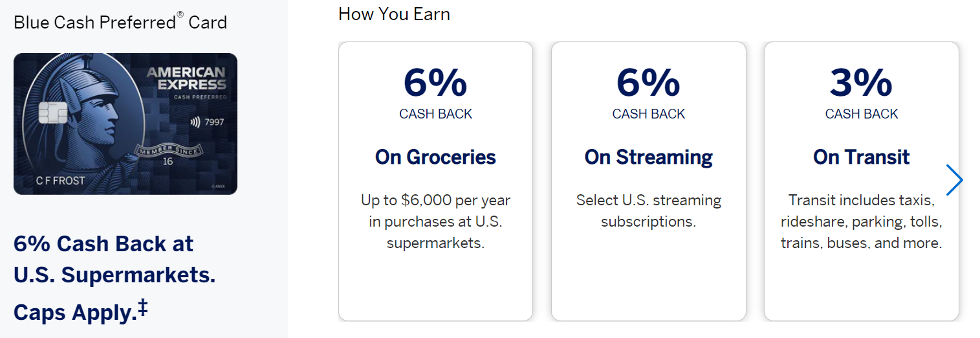Click the American Express logo on card
The width and height of the screenshot is (980, 338).
click(x=186, y=78)
